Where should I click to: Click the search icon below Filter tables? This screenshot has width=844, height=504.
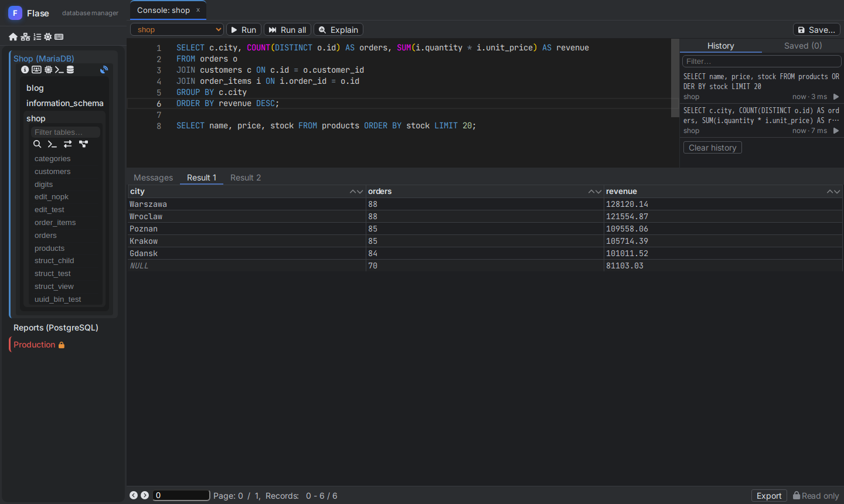tap(37, 144)
